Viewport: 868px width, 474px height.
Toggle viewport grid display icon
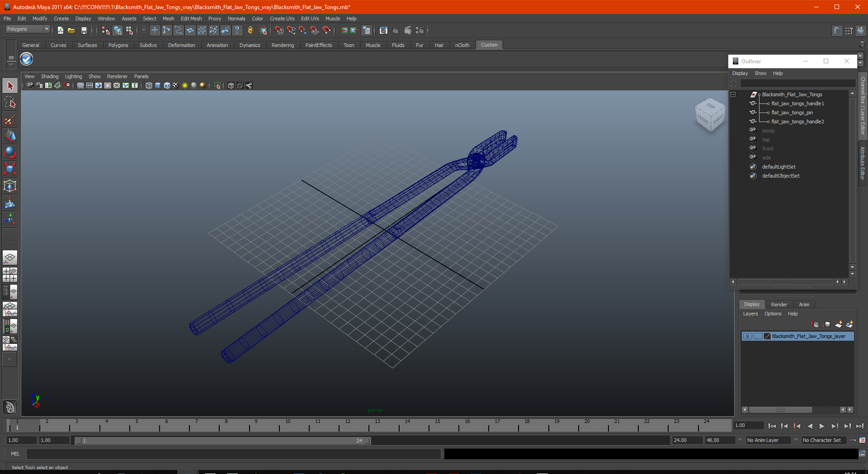tap(80, 85)
